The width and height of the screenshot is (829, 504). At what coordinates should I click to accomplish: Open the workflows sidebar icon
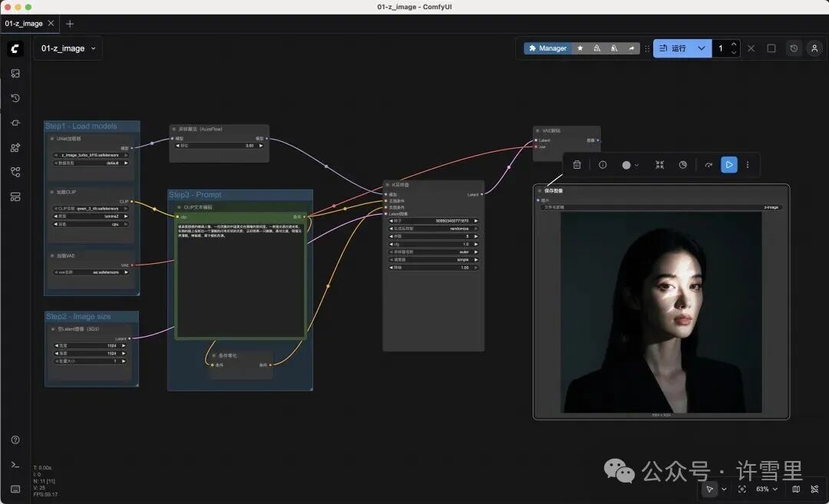[x=15, y=172]
